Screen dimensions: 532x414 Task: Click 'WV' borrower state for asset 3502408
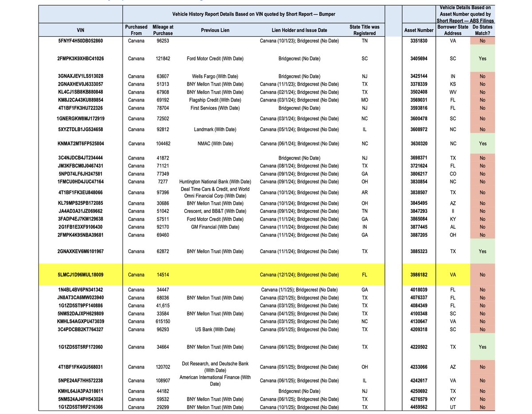coord(453,92)
